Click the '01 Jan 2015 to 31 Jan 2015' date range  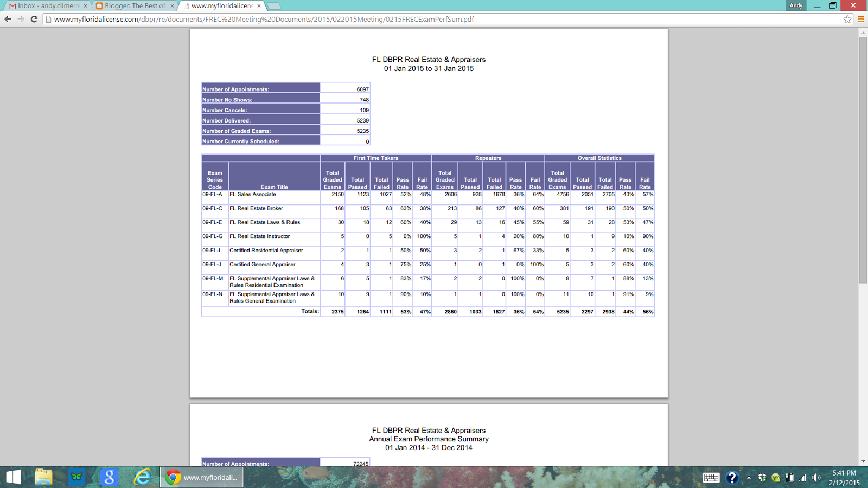[429, 69]
